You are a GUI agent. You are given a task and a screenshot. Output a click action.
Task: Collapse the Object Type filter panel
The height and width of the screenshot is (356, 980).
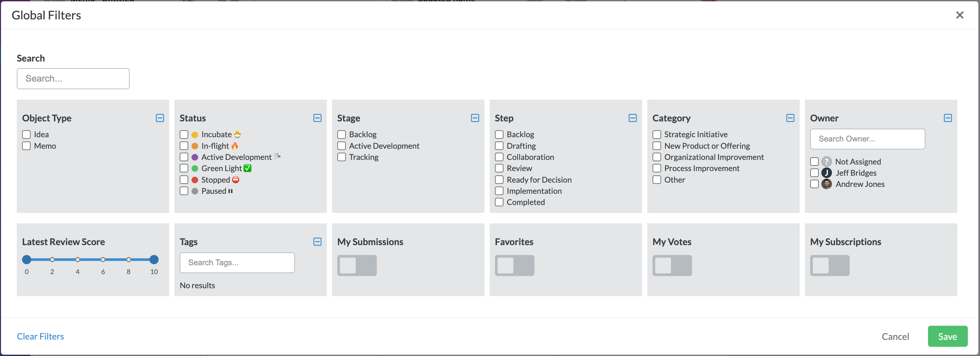[160, 118]
